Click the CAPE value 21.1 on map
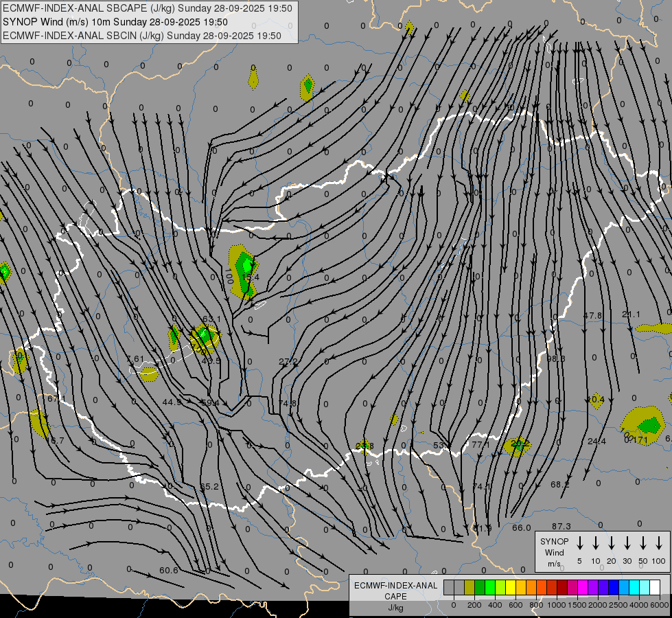The image size is (672, 618). (632, 314)
